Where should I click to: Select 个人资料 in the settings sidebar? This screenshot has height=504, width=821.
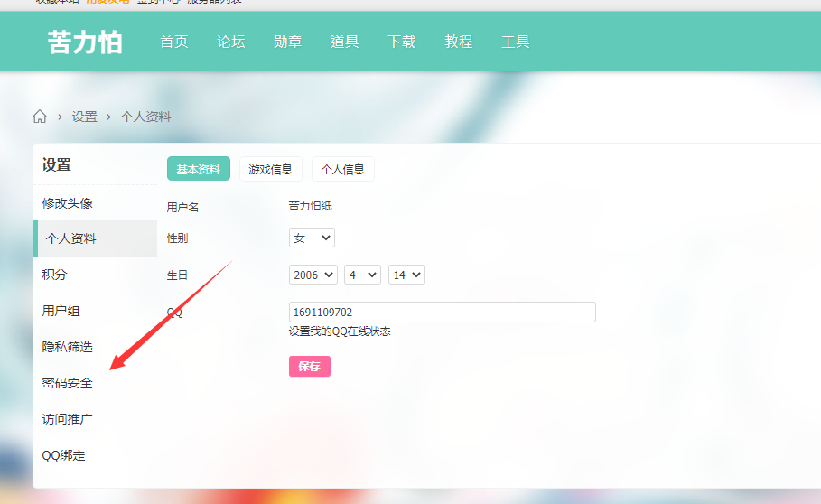(96, 238)
